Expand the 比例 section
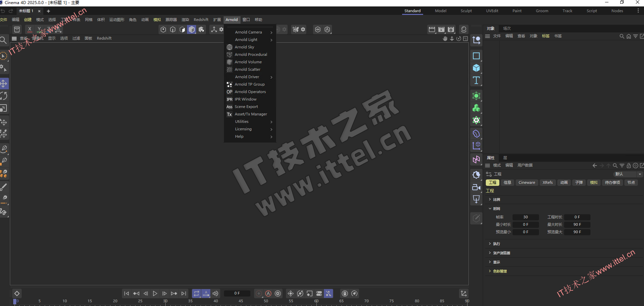 pyautogui.click(x=490, y=199)
